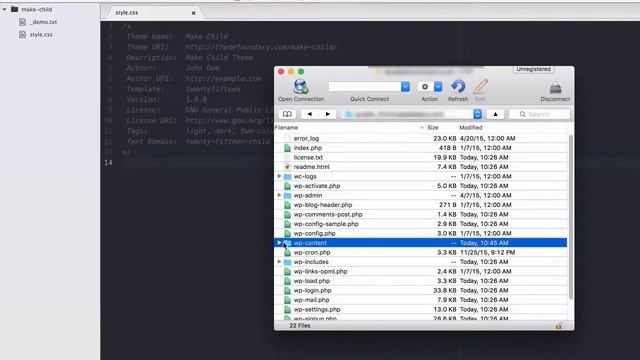Click the index.php file icon
The image size is (640, 360).
[287, 148]
